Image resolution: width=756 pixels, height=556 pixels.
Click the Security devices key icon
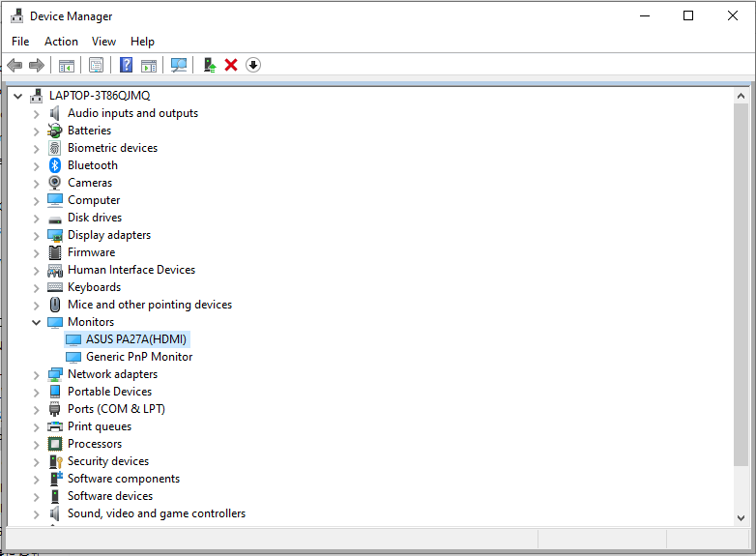coord(56,461)
